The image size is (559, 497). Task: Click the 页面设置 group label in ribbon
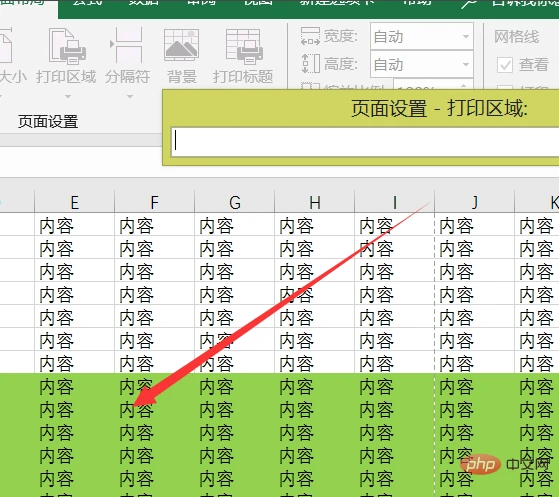(48, 122)
